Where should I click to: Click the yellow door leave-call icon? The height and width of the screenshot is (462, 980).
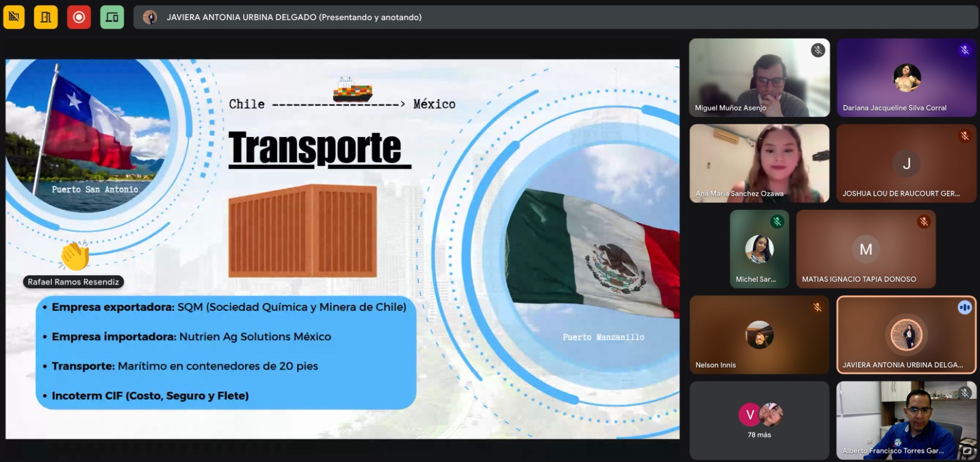[x=46, y=17]
